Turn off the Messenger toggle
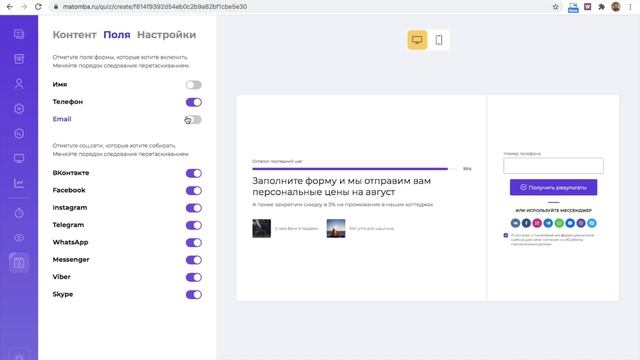 coord(193,260)
